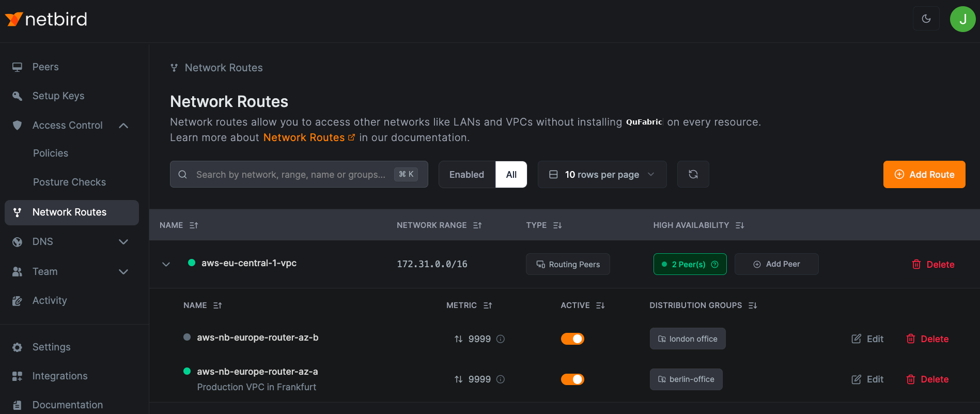
Task: Open the user avatar J
Action: [x=962, y=19]
